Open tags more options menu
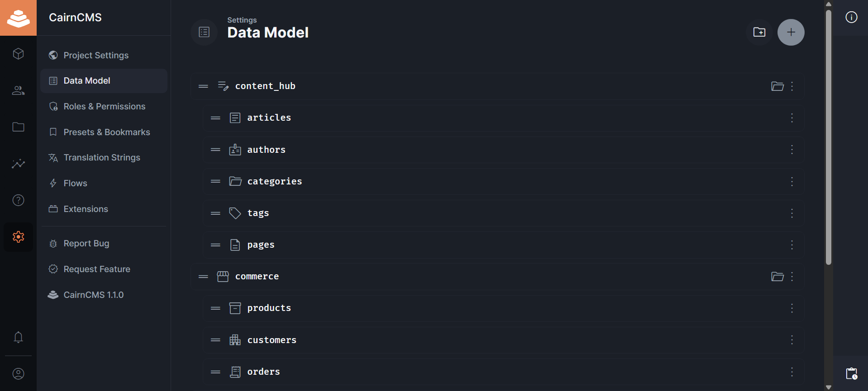The width and height of the screenshot is (868, 391). click(792, 213)
